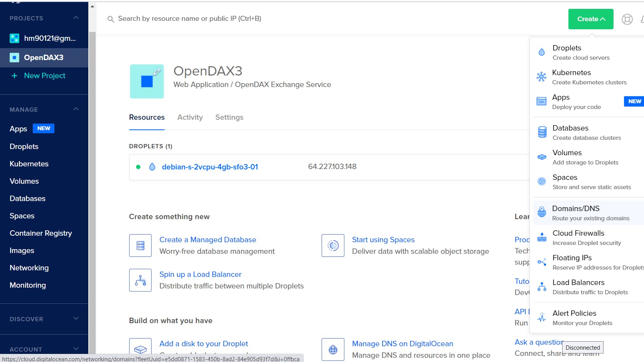Click the droplet IP address 64.227.103.148
This screenshot has width=644, height=362.
click(x=332, y=167)
